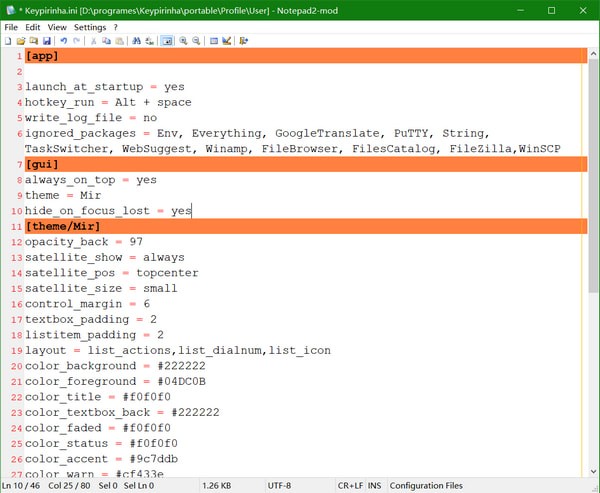Click Configuration Files scheme in status bar
The width and height of the screenshot is (600, 493).
(426, 486)
